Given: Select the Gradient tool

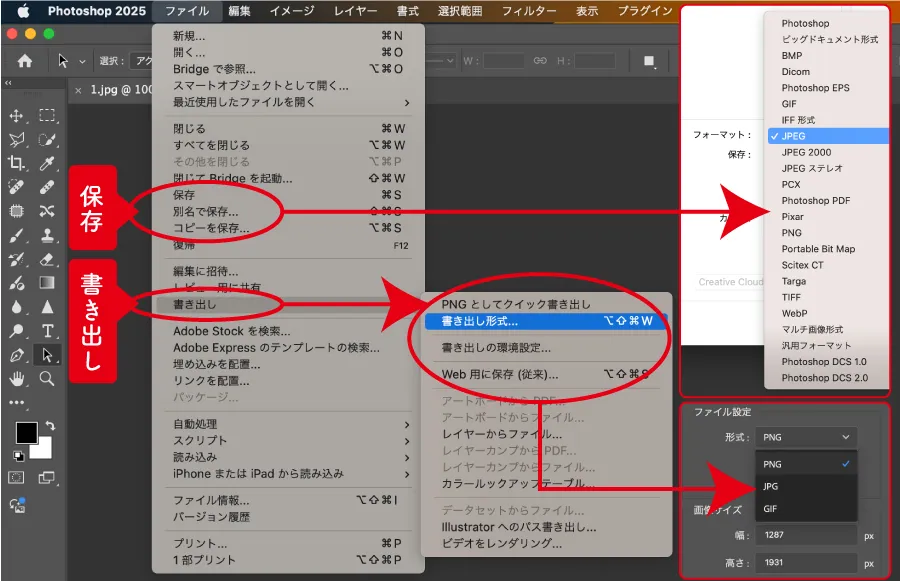Looking at the screenshot, I should 47,282.
